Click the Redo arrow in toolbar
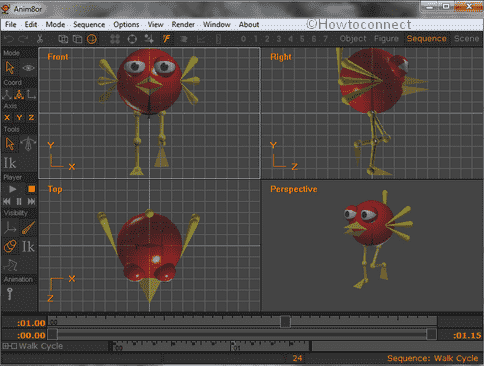The width and height of the screenshot is (484, 366). (23, 39)
